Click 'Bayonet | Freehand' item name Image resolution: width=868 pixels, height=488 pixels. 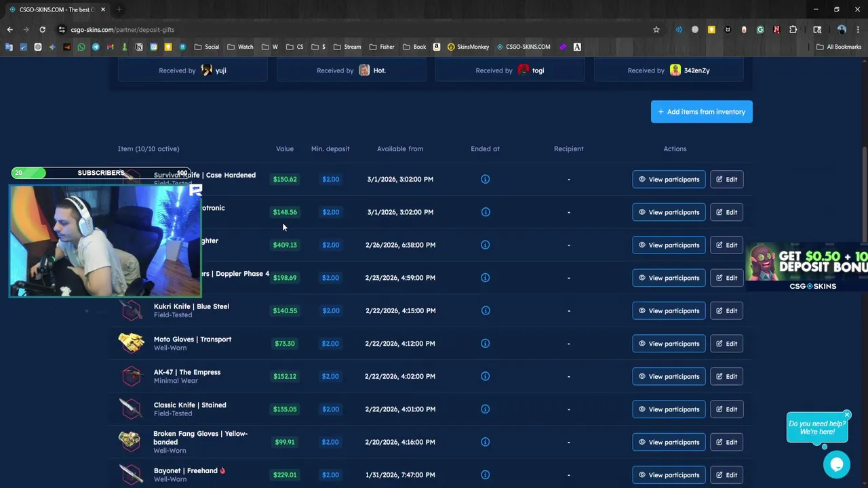185,470
